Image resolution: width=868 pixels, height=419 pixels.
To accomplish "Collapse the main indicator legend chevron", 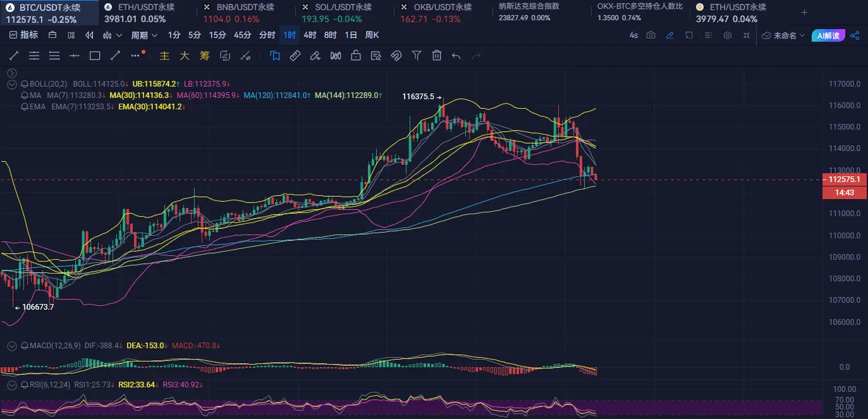I will pyautogui.click(x=11, y=84).
